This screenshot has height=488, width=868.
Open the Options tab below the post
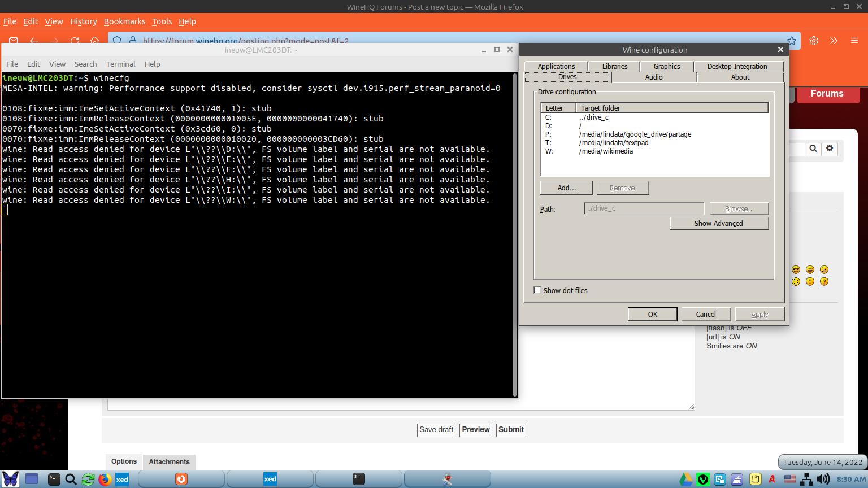[x=124, y=461]
